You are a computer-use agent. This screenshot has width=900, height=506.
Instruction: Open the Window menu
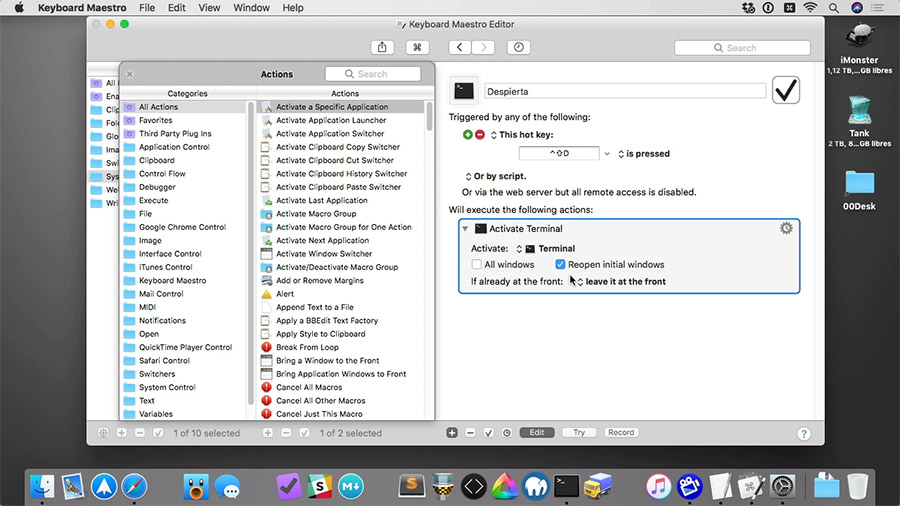point(251,7)
